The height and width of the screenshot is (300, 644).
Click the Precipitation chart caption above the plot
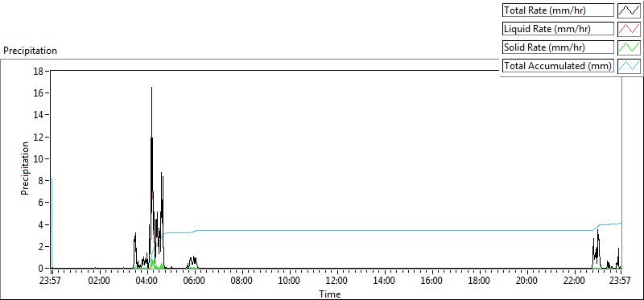30,51
